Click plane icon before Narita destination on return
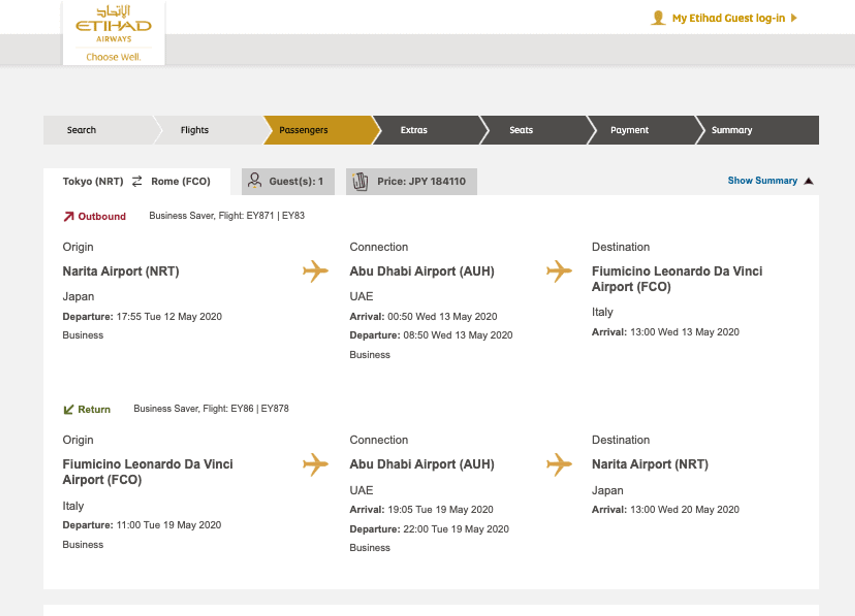 pos(559,464)
